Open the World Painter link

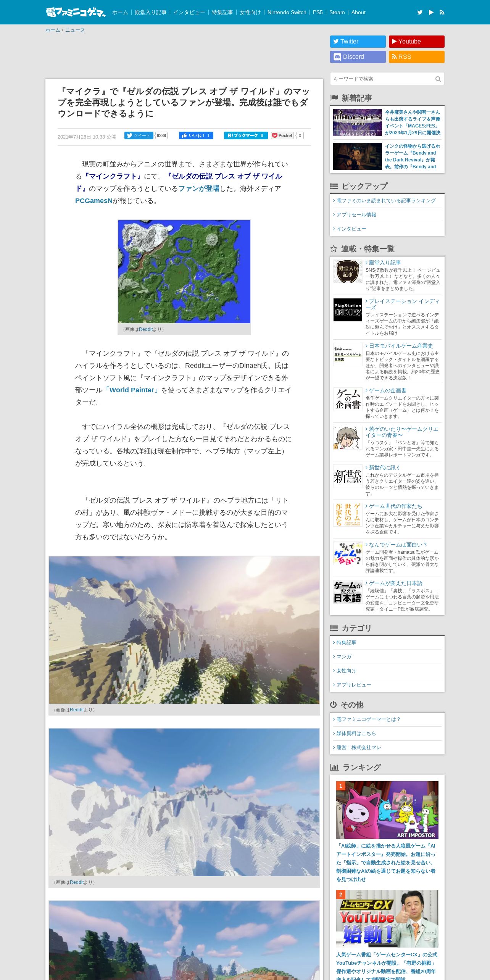(x=132, y=390)
